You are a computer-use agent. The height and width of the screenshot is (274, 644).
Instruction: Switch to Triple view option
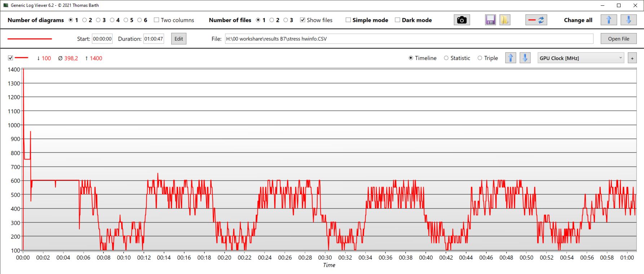pyautogui.click(x=480, y=58)
